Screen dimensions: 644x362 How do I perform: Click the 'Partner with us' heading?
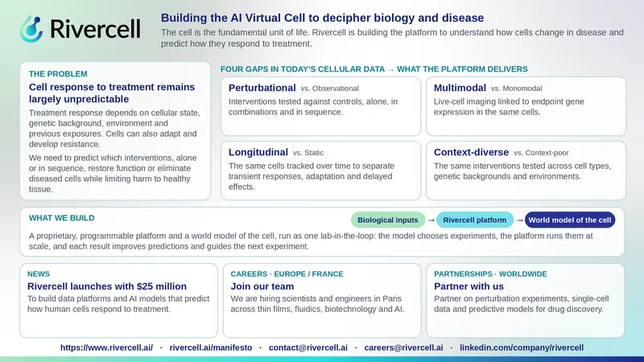[469, 286]
